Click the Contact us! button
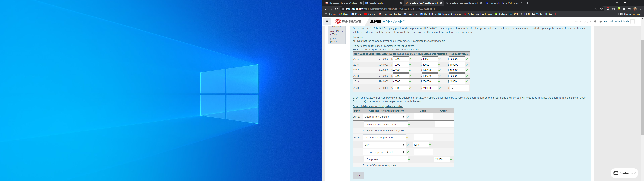This screenshot has width=644, height=181. coord(624,173)
